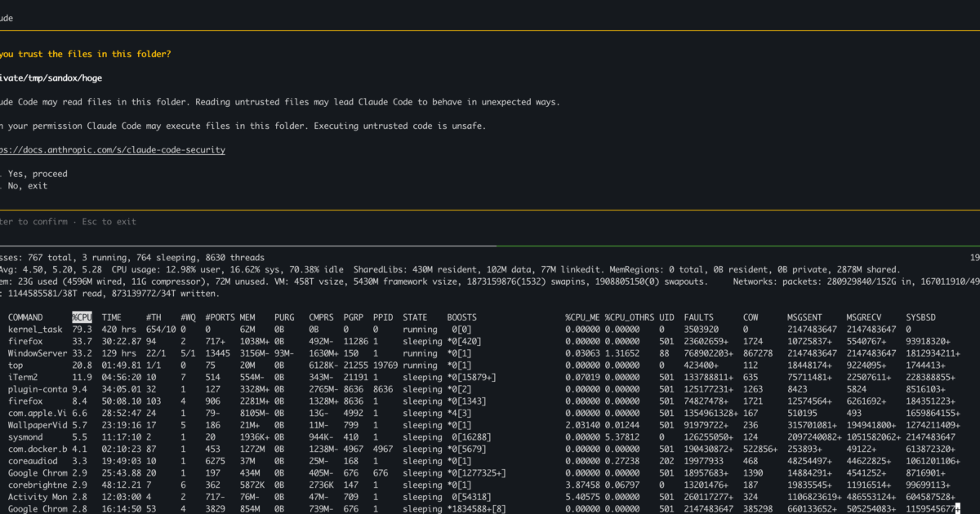Click the 3156M+ memory value of WindowServer

(256, 353)
